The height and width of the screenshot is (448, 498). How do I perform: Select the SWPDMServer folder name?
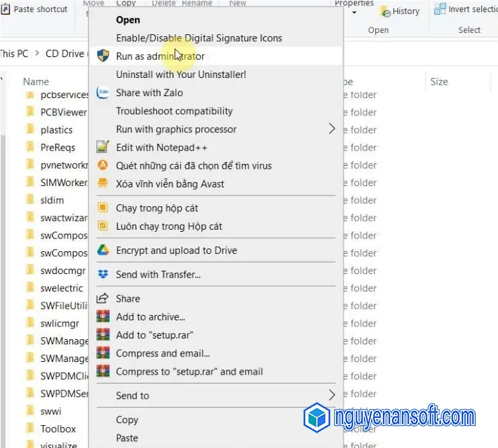pos(64,394)
